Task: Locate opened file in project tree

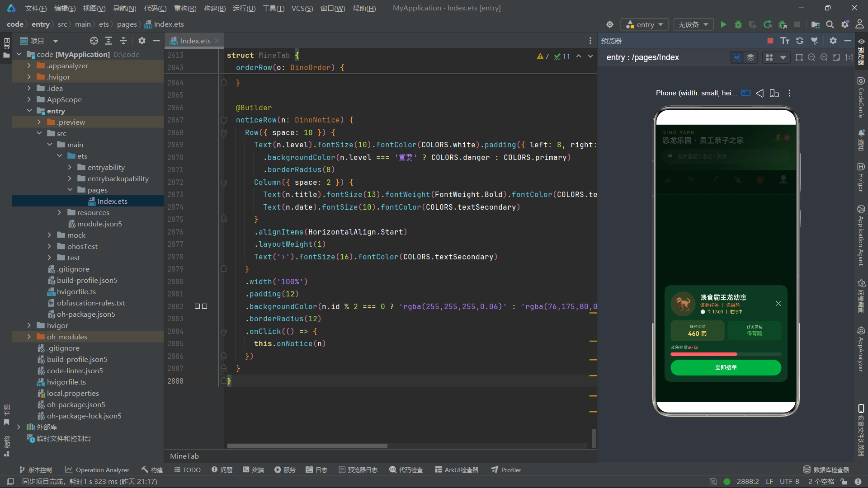Action: [x=94, y=41]
